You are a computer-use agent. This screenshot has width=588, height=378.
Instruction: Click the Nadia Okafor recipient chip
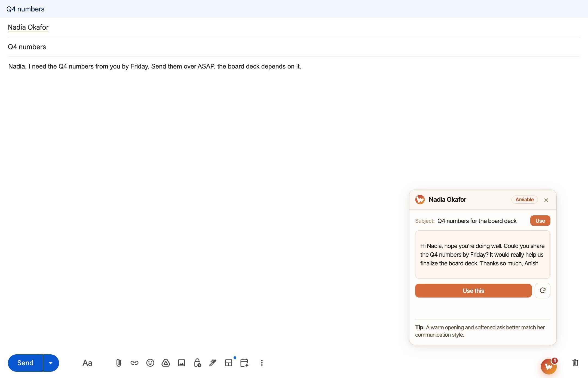point(28,27)
